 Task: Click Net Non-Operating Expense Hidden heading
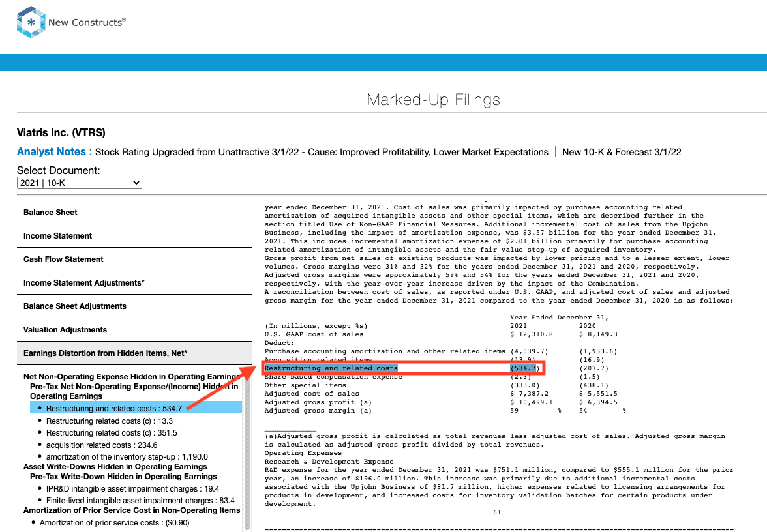(132, 377)
